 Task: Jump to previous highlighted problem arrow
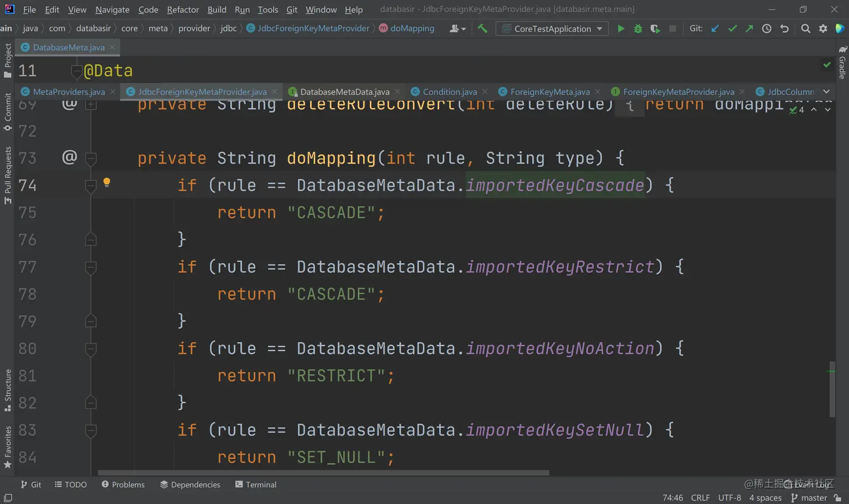(814, 109)
